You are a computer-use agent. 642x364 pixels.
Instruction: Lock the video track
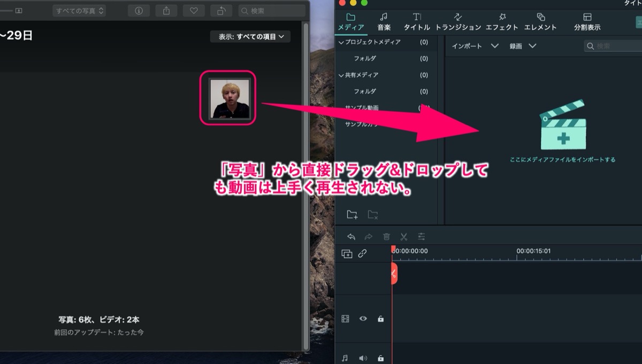coord(380,319)
